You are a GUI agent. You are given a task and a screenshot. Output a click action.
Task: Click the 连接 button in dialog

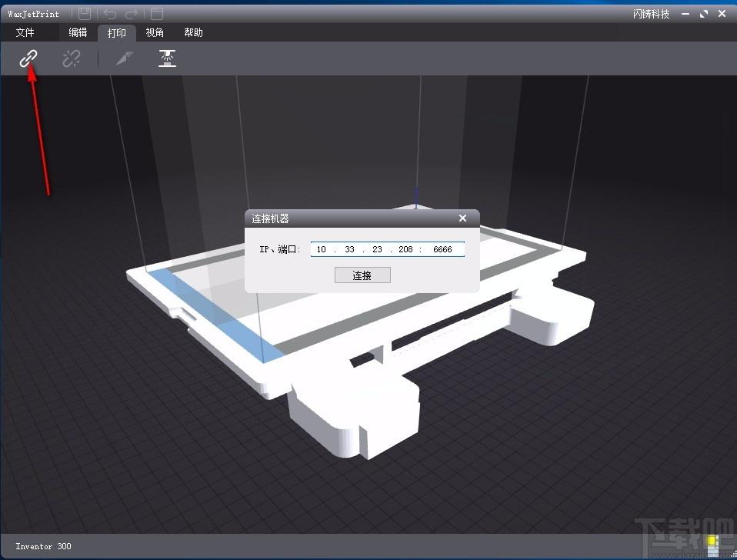362,275
